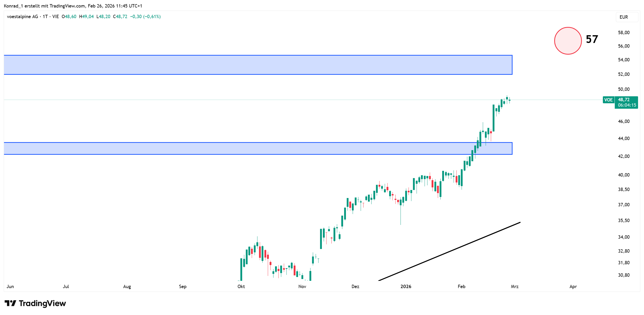Select the lower blue support zone
The width and height of the screenshot is (644, 315).
(258, 148)
